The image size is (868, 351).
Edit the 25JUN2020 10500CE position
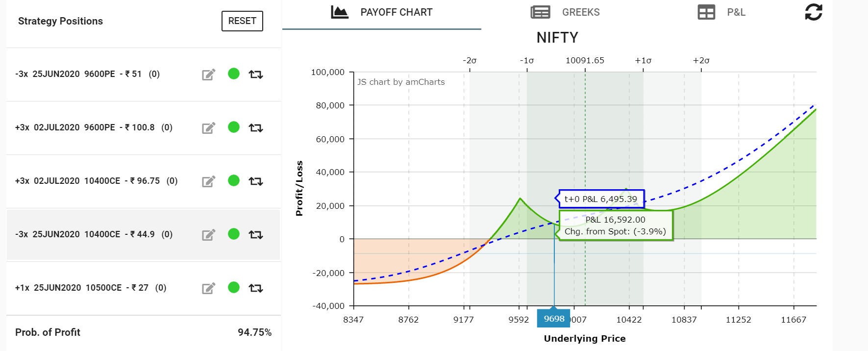pyautogui.click(x=209, y=288)
